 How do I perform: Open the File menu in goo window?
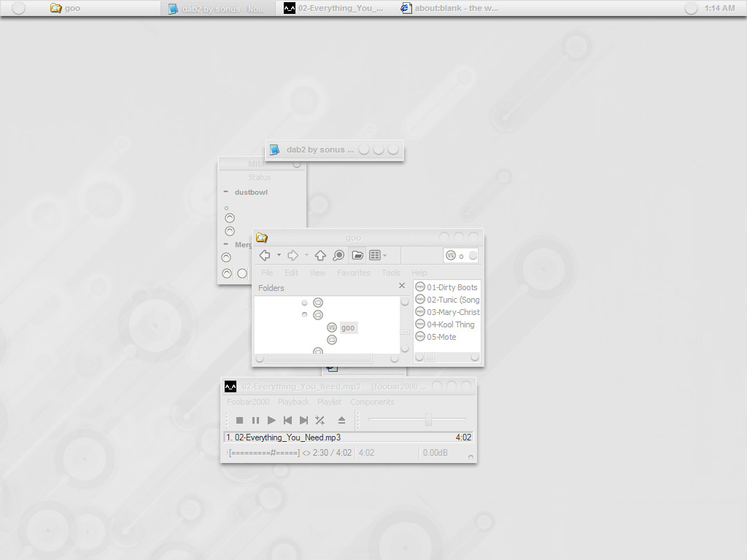(x=267, y=273)
